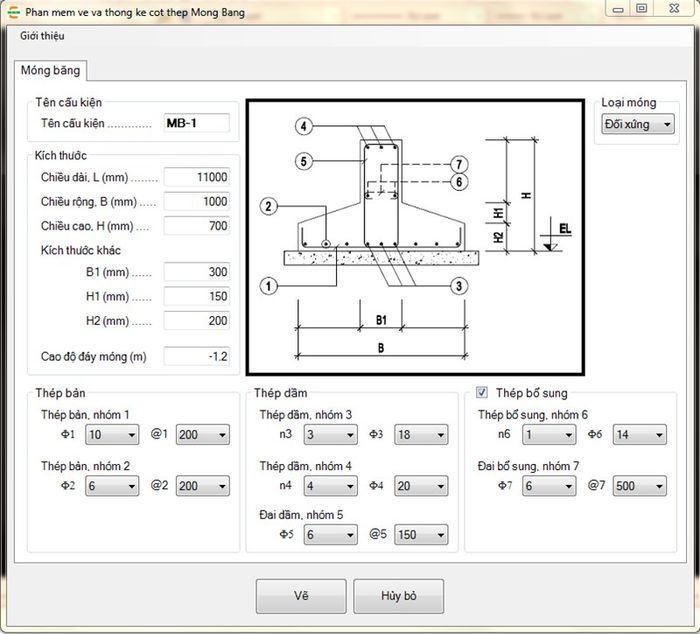Select the Móng băng tab

pos(50,71)
